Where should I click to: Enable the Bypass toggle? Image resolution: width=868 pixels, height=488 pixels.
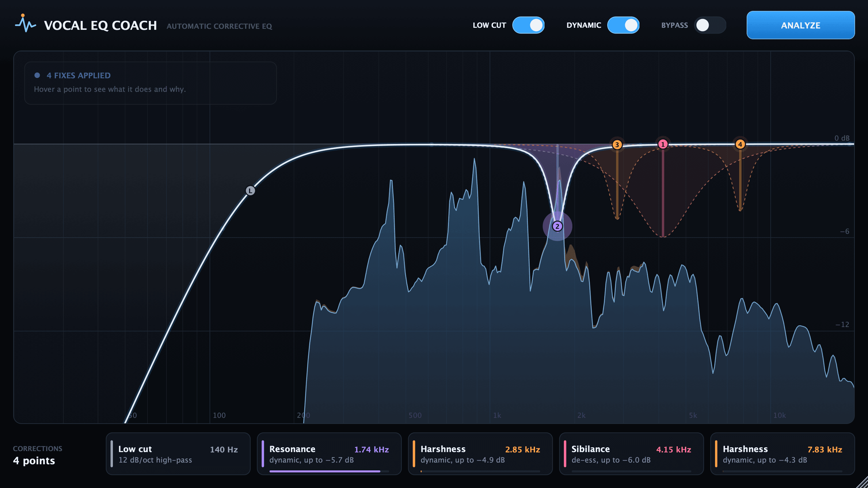pos(710,25)
